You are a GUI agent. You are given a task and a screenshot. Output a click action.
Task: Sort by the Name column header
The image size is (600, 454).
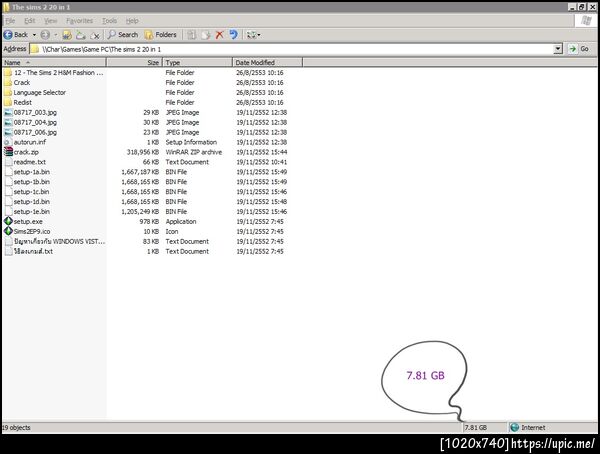pyautogui.click(x=54, y=62)
